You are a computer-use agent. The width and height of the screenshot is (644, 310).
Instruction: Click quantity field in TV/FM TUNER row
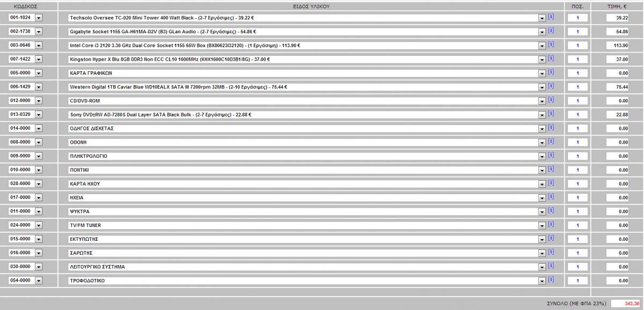click(577, 225)
